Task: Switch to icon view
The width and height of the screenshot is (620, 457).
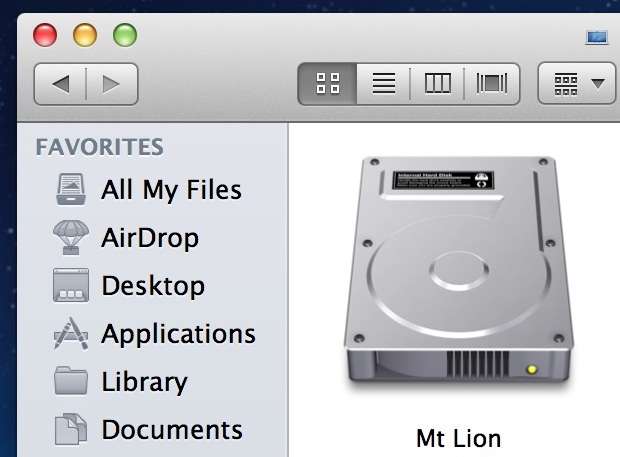Action: click(328, 83)
